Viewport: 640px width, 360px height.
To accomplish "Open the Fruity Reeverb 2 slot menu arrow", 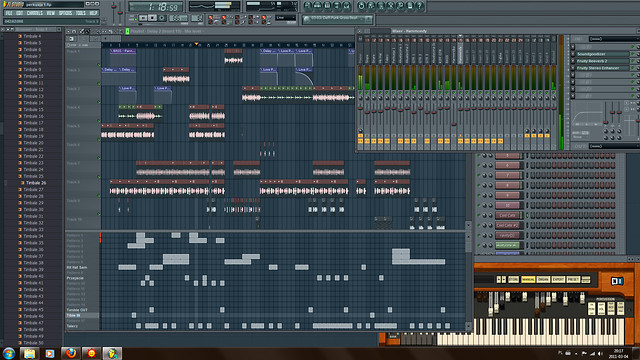I will 573,61.
